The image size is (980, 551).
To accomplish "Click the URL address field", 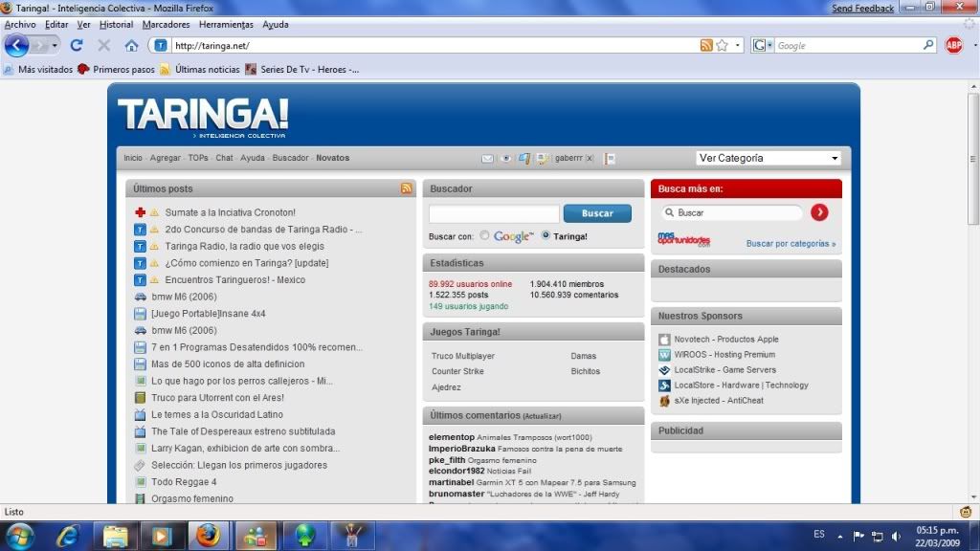I will (434, 46).
